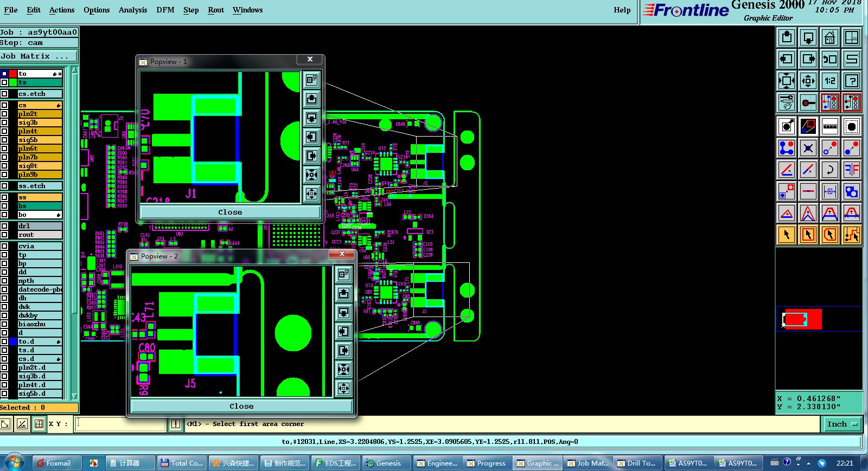Click the yellow single-arrow select tool
Screen dimensions: 868x471
tap(787, 235)
